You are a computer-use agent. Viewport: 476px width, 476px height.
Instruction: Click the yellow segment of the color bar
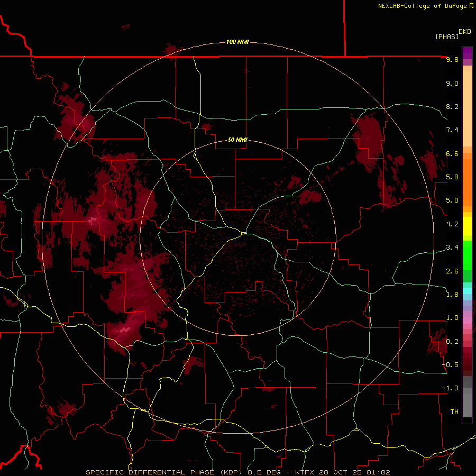tap(467, 226)
